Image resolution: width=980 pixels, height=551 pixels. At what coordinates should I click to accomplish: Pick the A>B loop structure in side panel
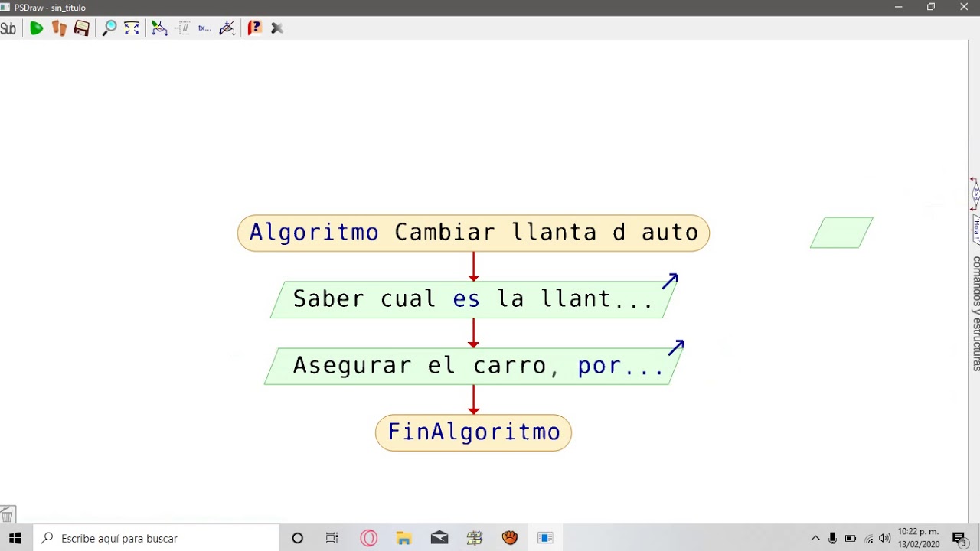pyautogui.click(x=975, y=194)
